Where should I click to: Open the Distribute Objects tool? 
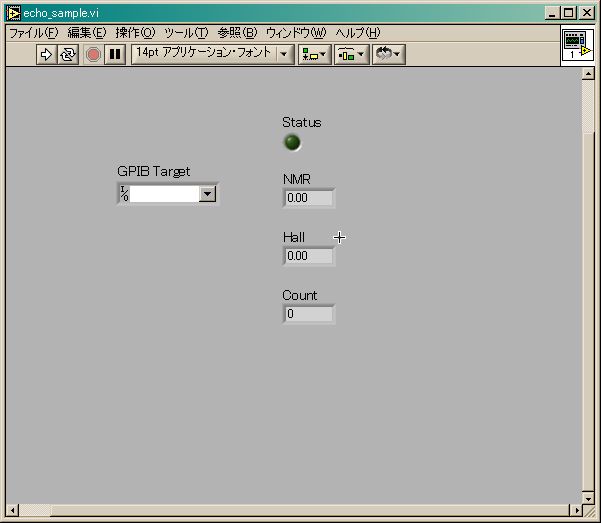tap(350, 54)
